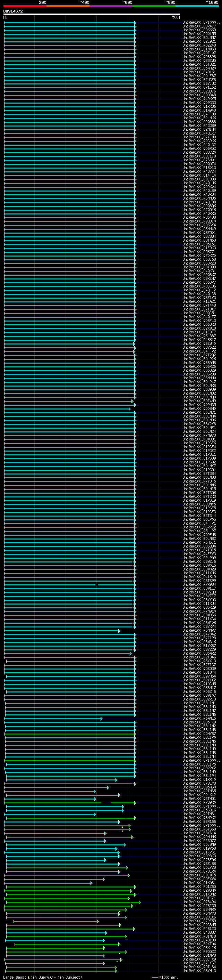This screenshot has width=222, height=980.
Task: Select hit label UniRef100_Q71E52
Action: [199, 87]
